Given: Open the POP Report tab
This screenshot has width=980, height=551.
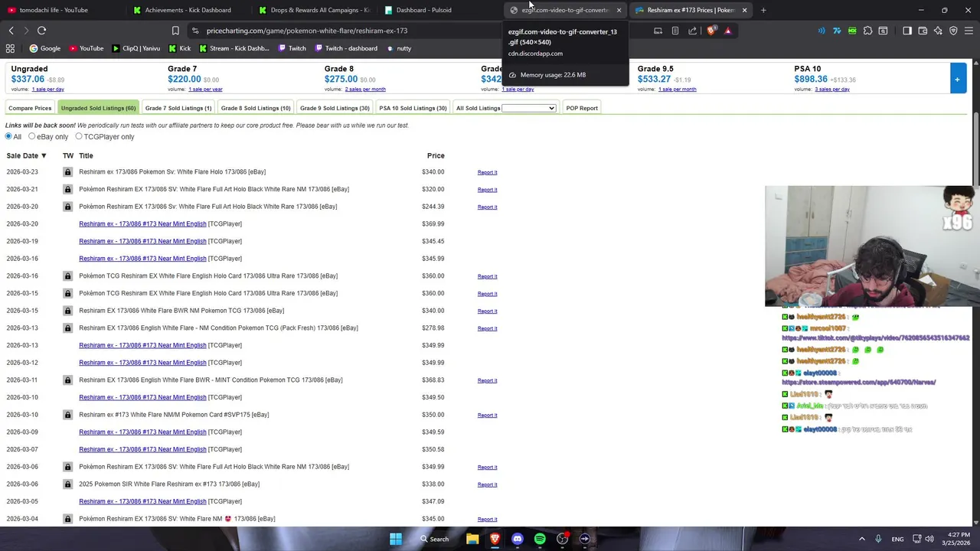Looking at the screenshot, I should click(x=582, y=108).
